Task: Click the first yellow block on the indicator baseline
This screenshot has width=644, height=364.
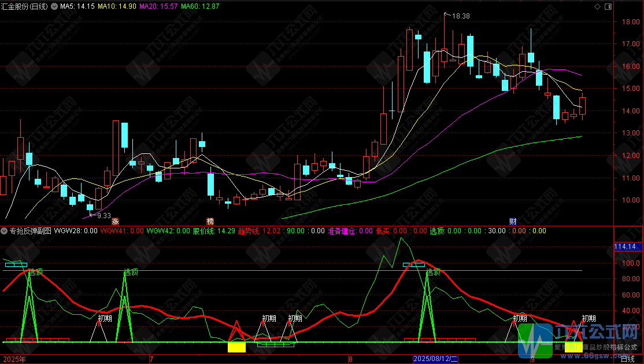Action: click(x=236, y=347)
